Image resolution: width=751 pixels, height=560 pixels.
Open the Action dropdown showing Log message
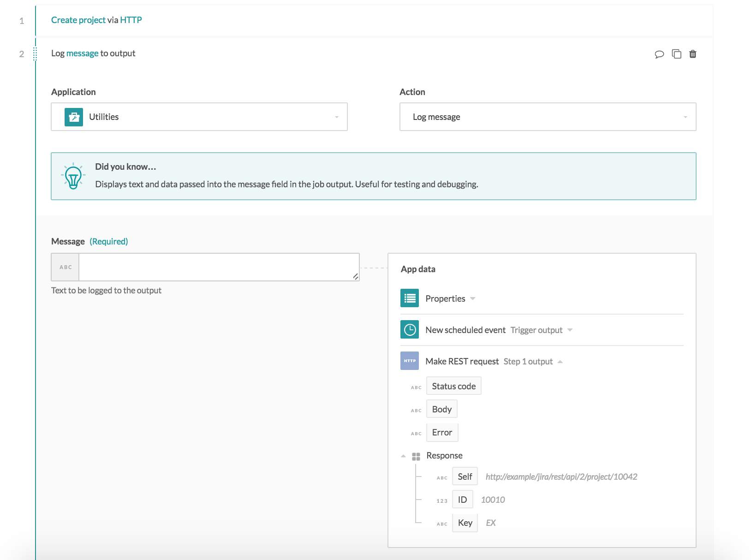tap(548, 117)
